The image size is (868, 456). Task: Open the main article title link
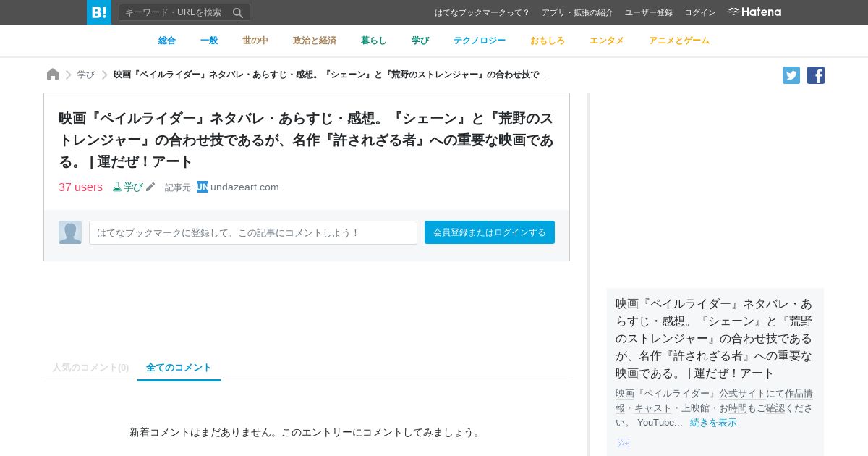click(x=306, y=140)
